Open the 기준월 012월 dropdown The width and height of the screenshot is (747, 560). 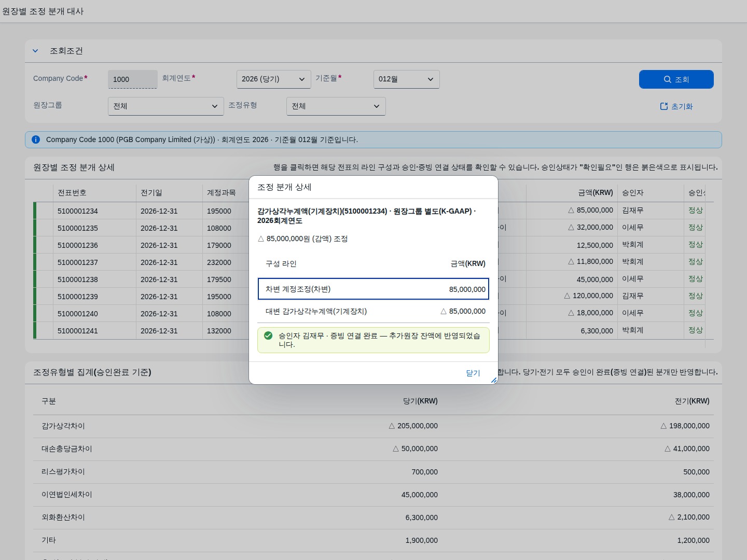click(x=406, y=79)
